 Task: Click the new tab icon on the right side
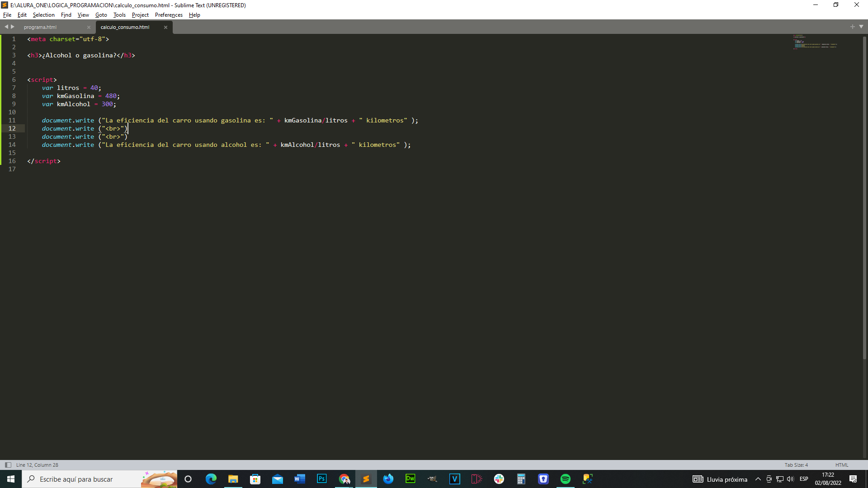pyautogui.click(x=853, y=26)
